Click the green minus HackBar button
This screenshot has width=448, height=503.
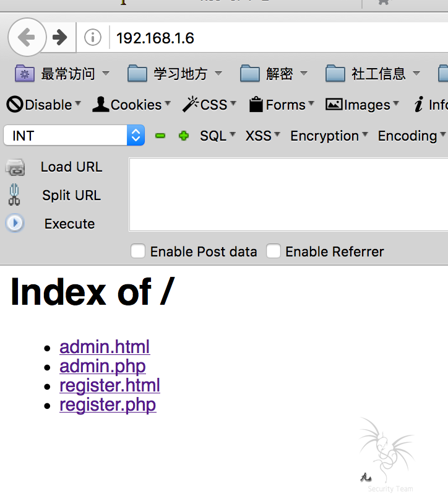click(x=160, y=136)
